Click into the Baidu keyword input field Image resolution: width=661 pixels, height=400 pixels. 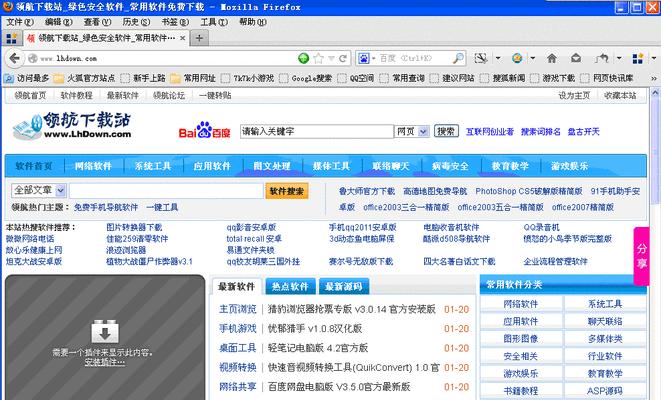click(317, 132)
